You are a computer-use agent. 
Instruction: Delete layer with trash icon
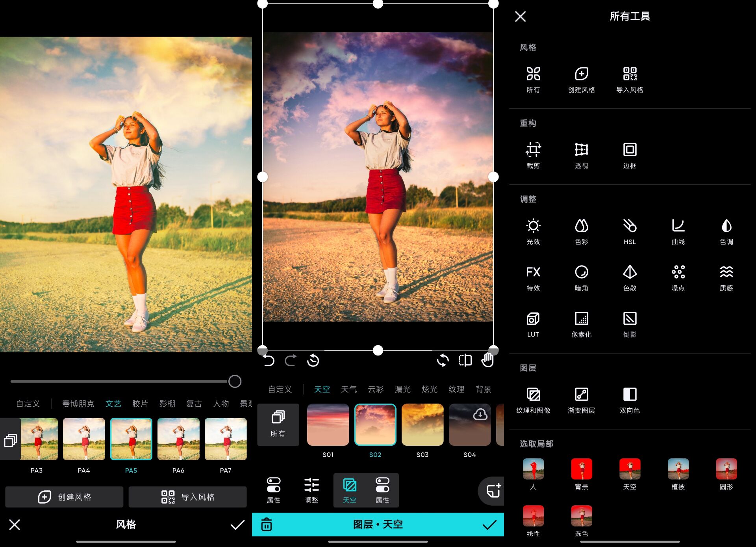[x=267, y=525]
